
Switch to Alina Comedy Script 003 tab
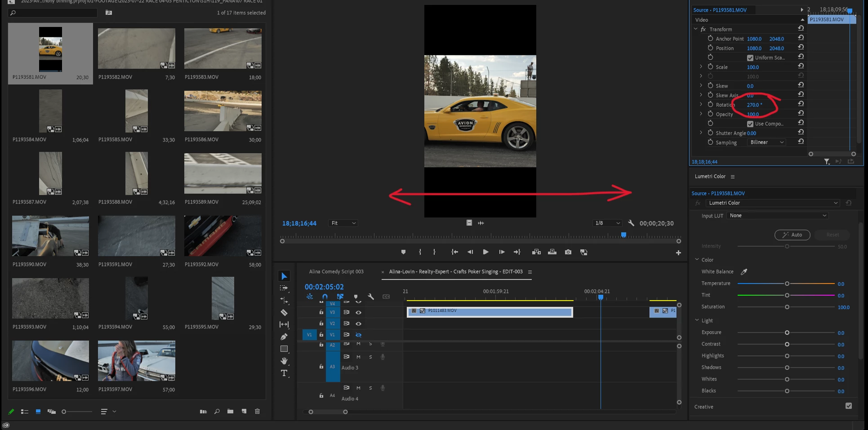[x=336, y=272]
